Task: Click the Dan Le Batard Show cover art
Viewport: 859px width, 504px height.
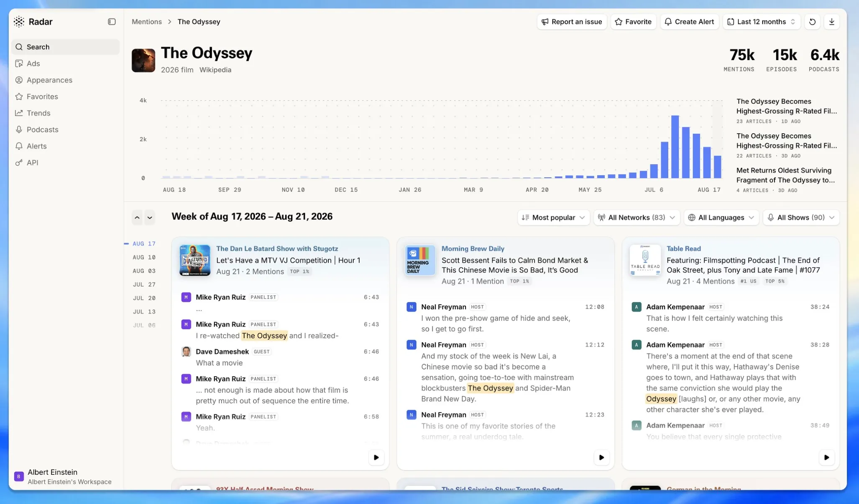Action: (x=195, y=260)
